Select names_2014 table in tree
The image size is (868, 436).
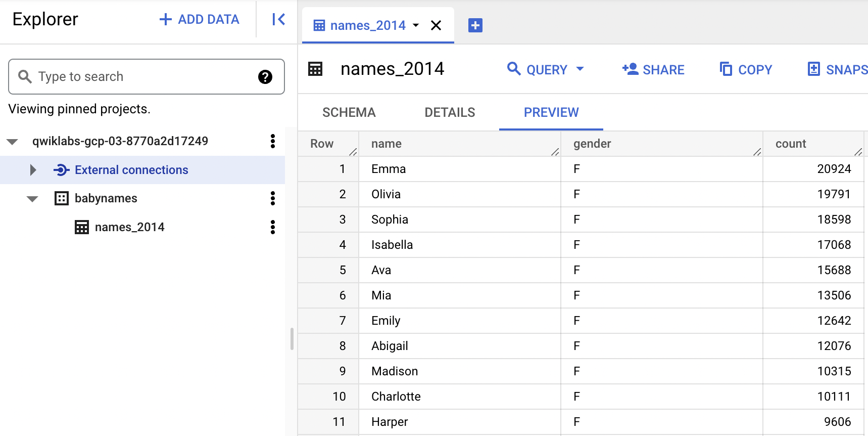(x=130, y=227)
